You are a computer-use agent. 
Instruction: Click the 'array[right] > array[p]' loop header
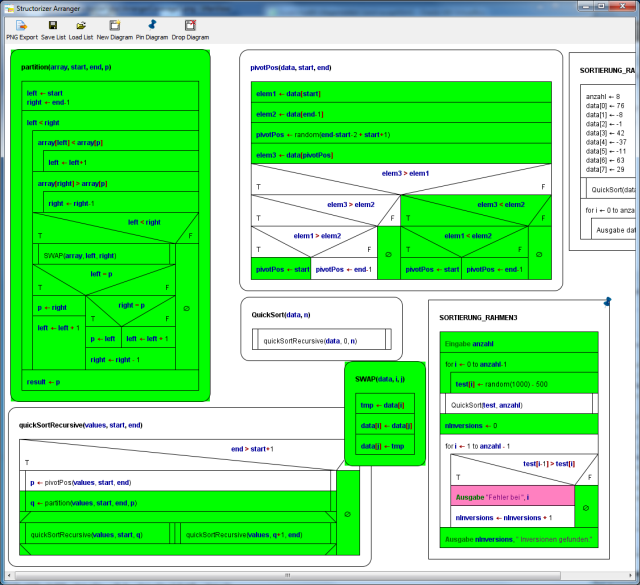[72, 184]
